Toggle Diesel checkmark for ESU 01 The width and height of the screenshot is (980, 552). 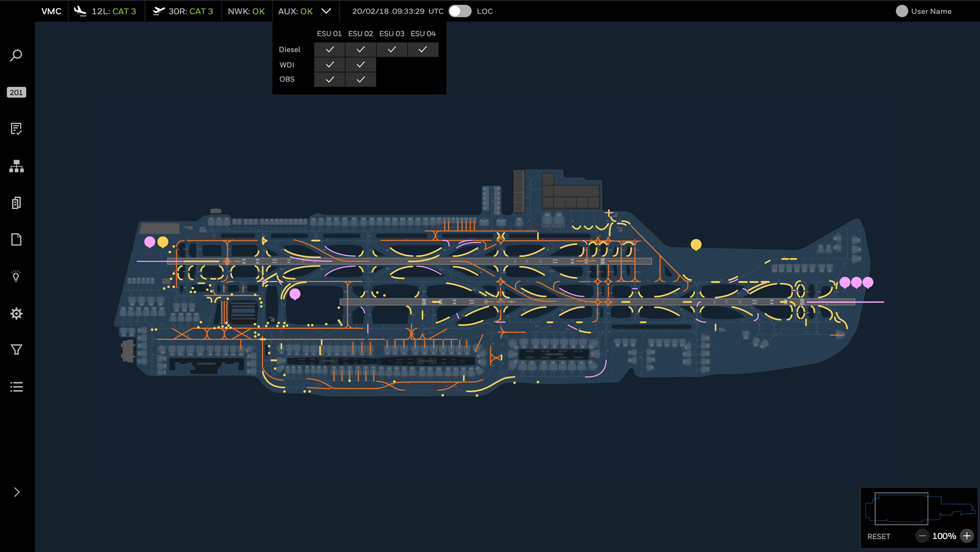[x=330, y=49]
